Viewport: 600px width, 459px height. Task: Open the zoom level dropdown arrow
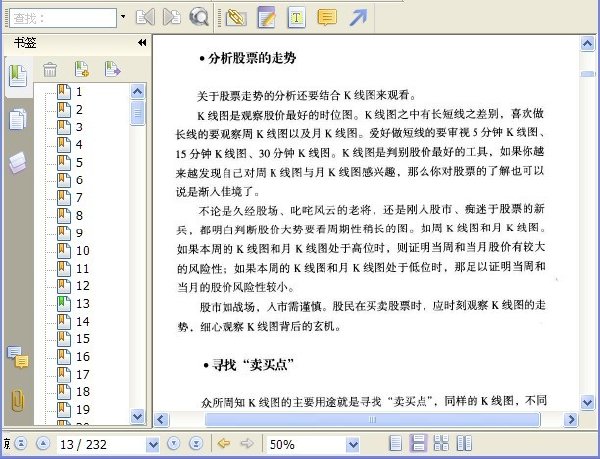pyautogui.click(x=353, y=444)
